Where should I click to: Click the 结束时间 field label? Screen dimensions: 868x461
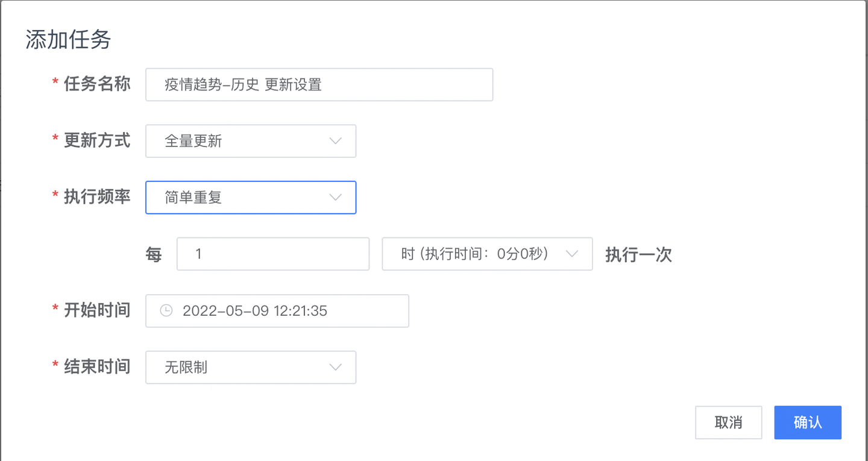click(x=97, y=366)
